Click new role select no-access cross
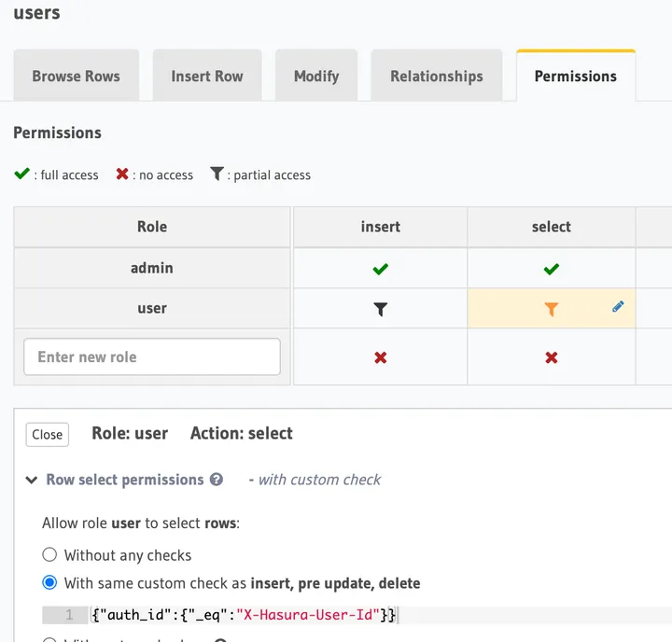This screenshot has height=642, width=672. coord(552,357)
